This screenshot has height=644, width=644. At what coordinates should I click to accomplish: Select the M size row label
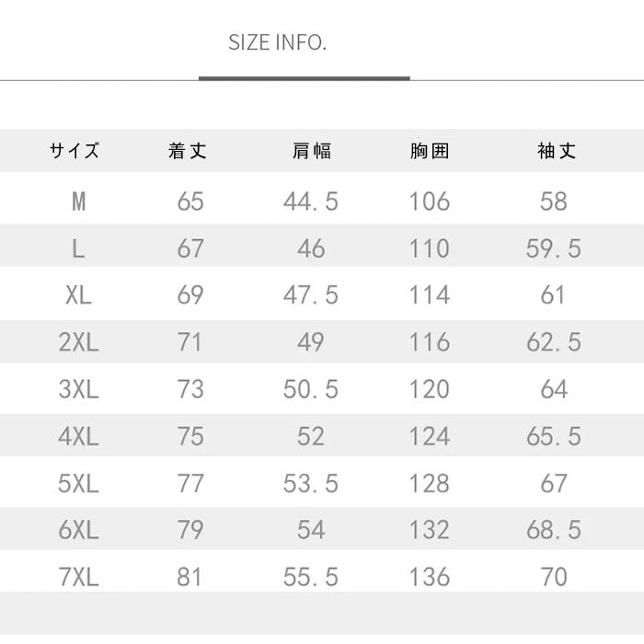click(78, 201)
